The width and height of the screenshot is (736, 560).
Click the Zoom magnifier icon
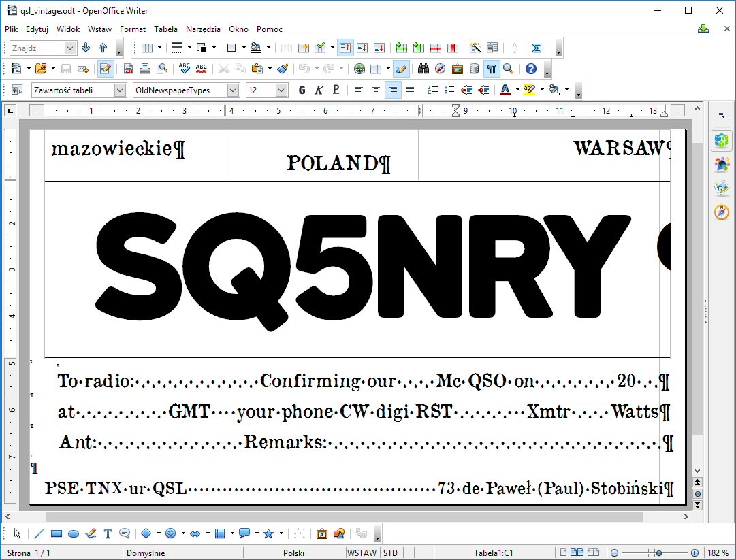point(508,69)
